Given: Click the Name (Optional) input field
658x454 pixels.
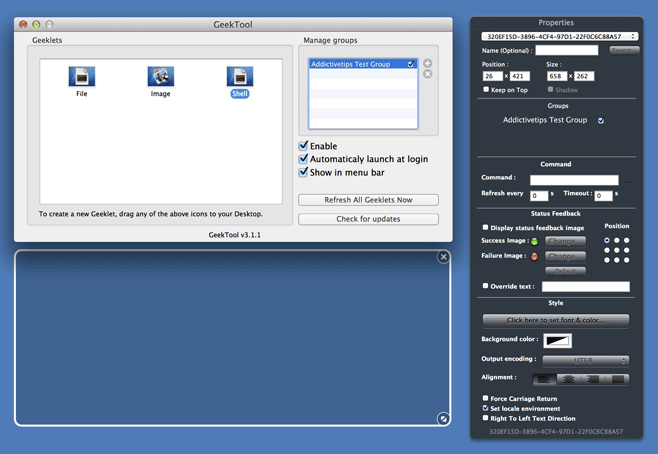Looking at the screenshot, I should (x=567, y=50).
